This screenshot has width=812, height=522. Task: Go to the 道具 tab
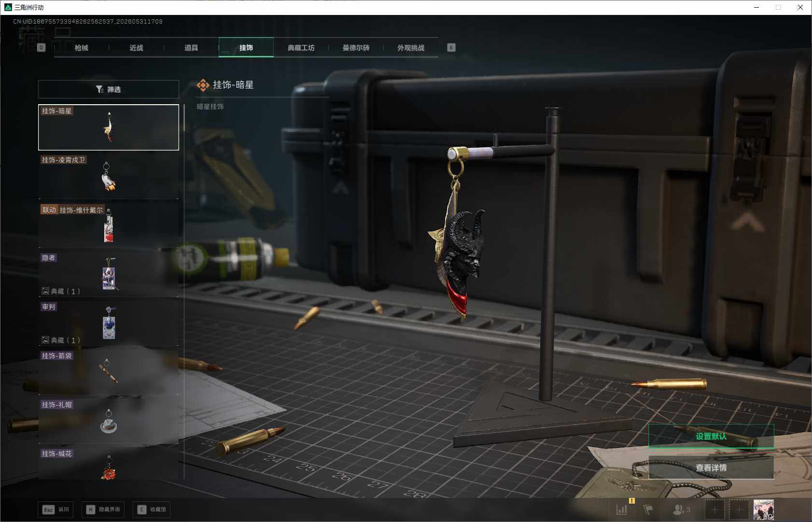(191, 48)
